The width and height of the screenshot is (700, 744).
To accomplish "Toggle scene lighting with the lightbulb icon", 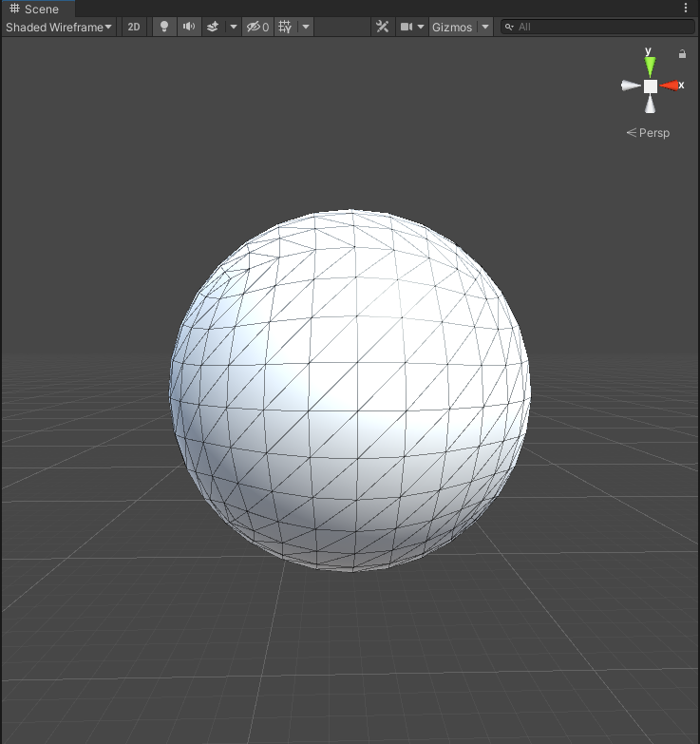I will point(164,27).
